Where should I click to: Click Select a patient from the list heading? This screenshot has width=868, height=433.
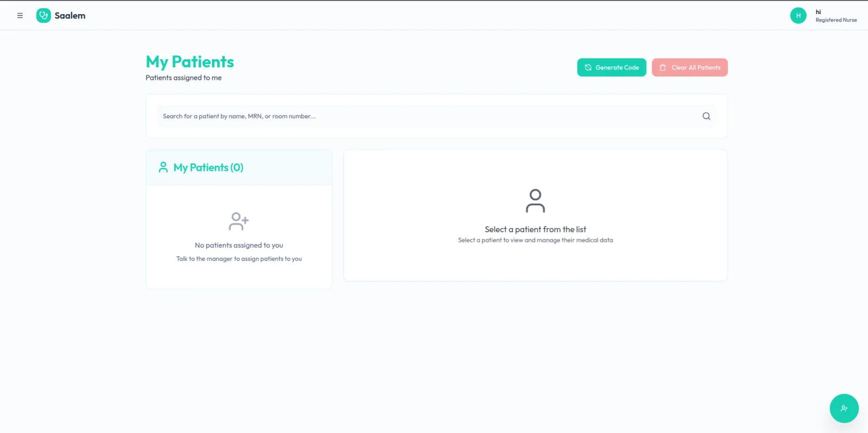pyautogui.click(x=535, y=230)
